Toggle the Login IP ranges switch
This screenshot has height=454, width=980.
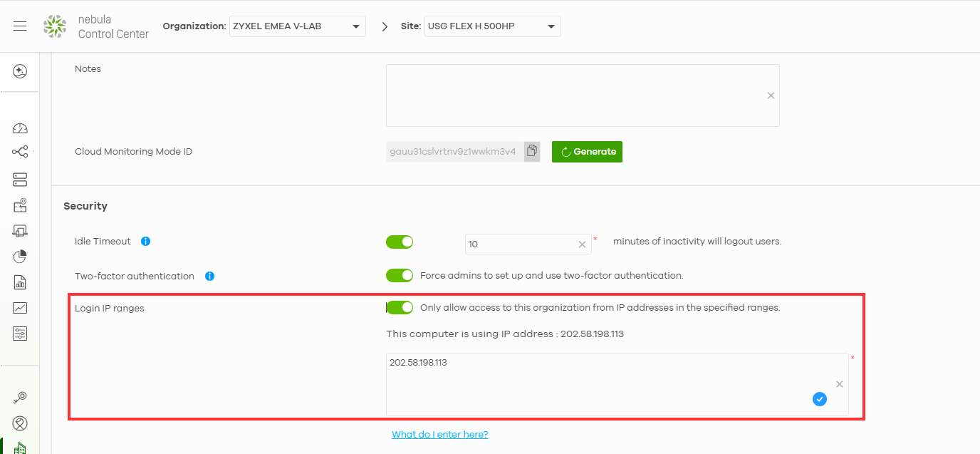(400, 308)
